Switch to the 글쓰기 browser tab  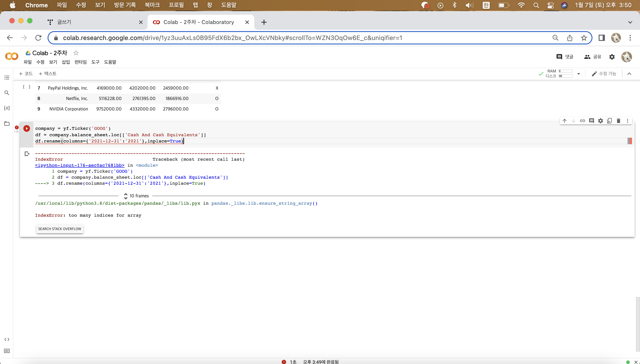(95, 22)
